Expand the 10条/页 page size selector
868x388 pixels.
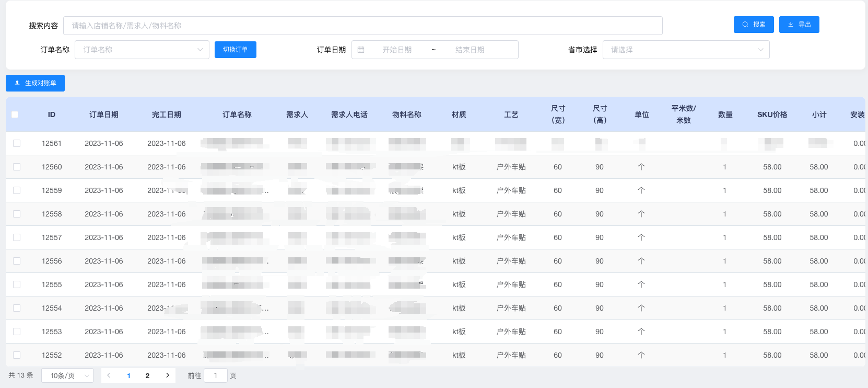coord(67,375)
